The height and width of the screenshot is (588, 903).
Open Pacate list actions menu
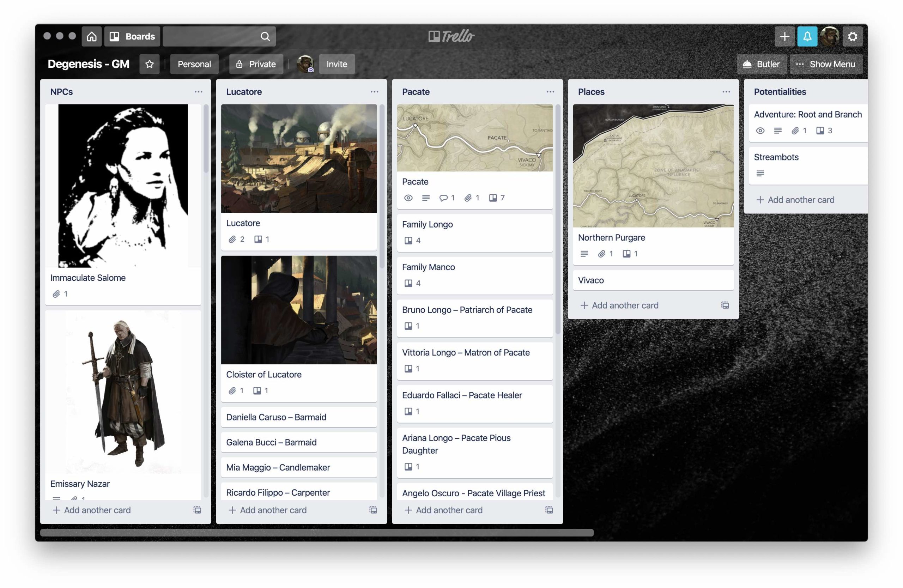coord(551,92)
